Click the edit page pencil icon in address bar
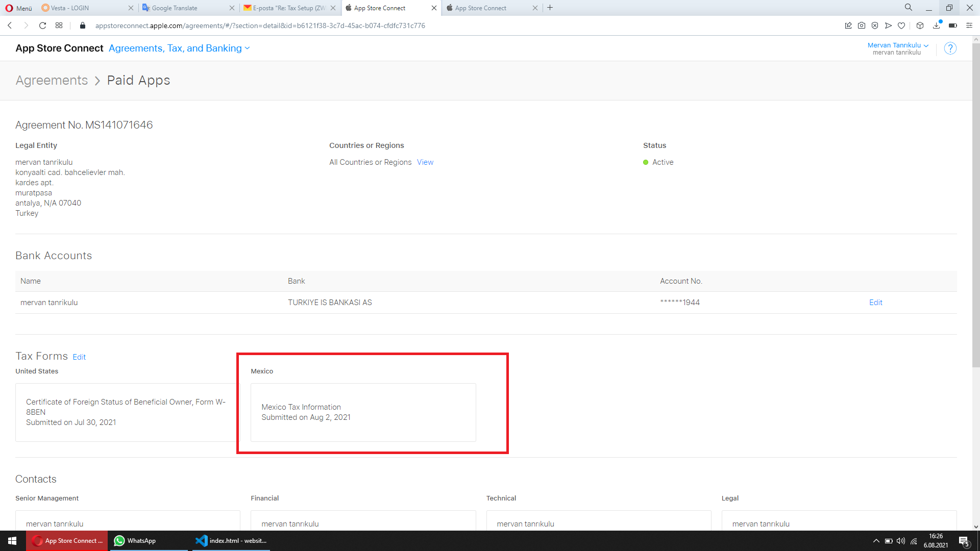The height and width of the screenshot is (551, 980). (x=848, y=26)
